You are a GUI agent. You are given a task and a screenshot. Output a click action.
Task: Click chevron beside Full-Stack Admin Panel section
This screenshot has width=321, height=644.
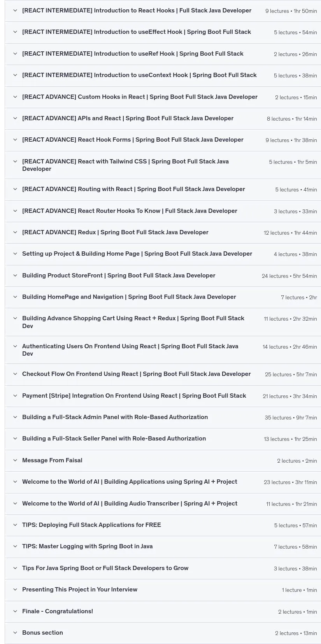15,417
